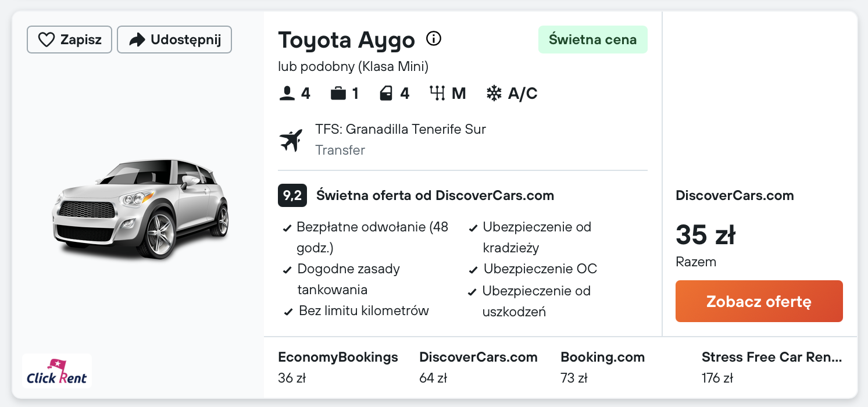The image size is (868, 407).
Task: Click the share arrow icon on Udostępnij
Action: (137, 40)
